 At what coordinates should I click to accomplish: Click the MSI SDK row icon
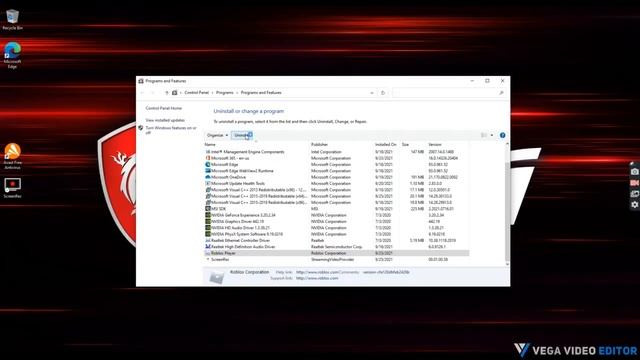pos(208,209)
